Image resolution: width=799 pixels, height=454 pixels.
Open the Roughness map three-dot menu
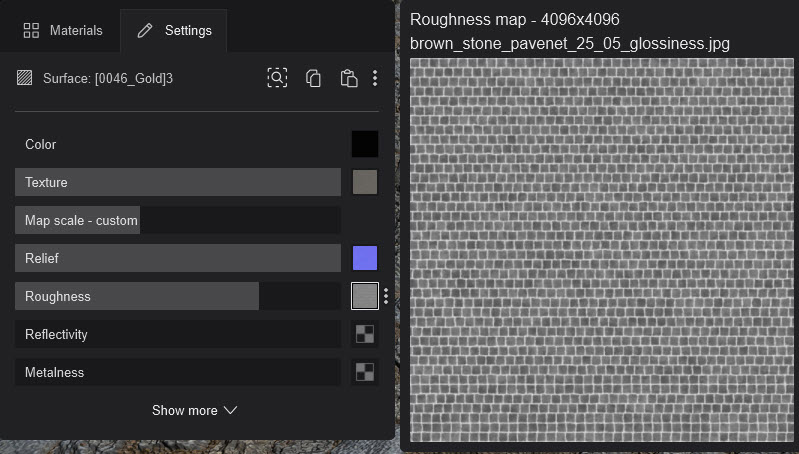(386, 296)
